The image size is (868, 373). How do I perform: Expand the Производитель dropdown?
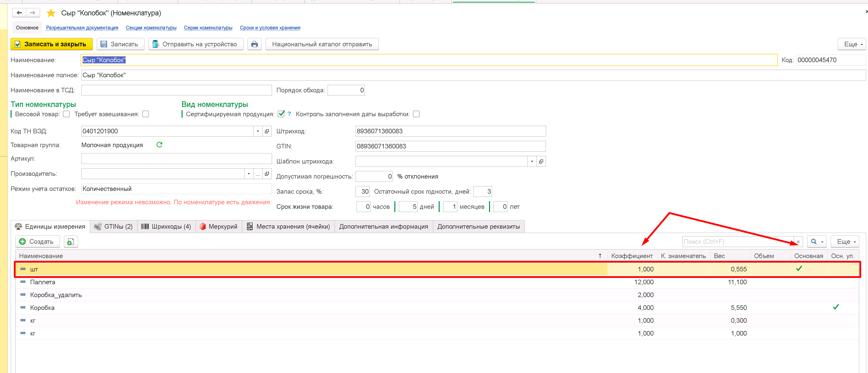click(249, 174)
